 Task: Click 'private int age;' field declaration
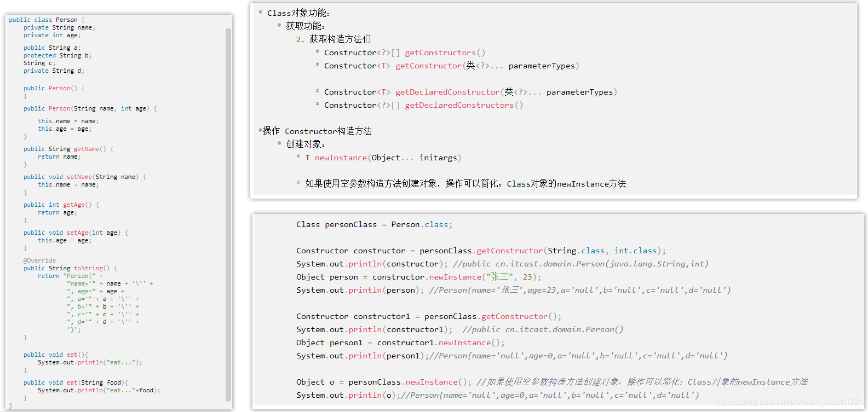[52, 35]
